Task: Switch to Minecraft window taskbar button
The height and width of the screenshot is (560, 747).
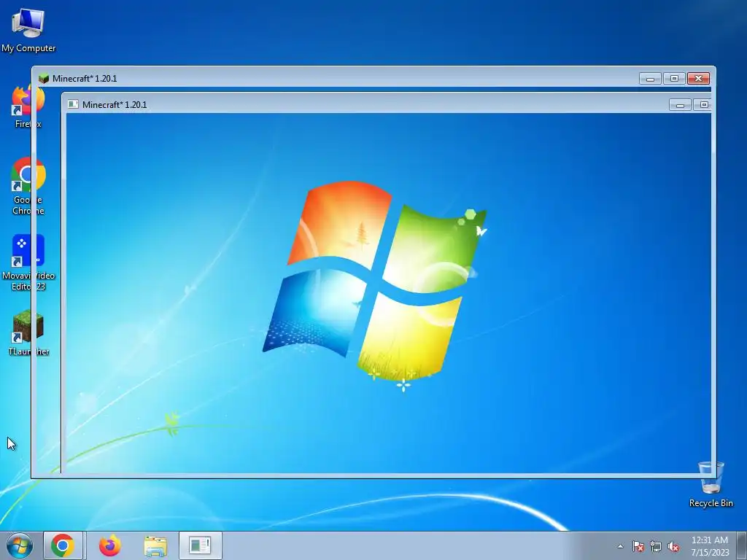Action: 200,545
